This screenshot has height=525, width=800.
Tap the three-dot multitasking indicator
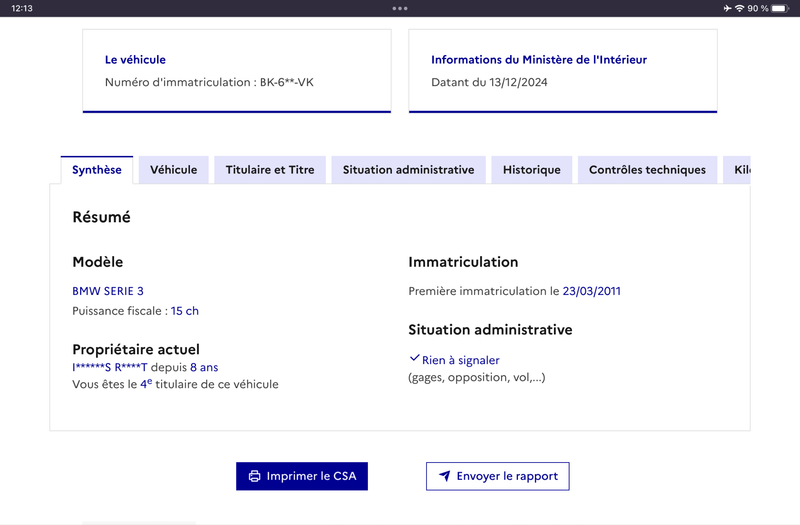[x=400, y=8]
